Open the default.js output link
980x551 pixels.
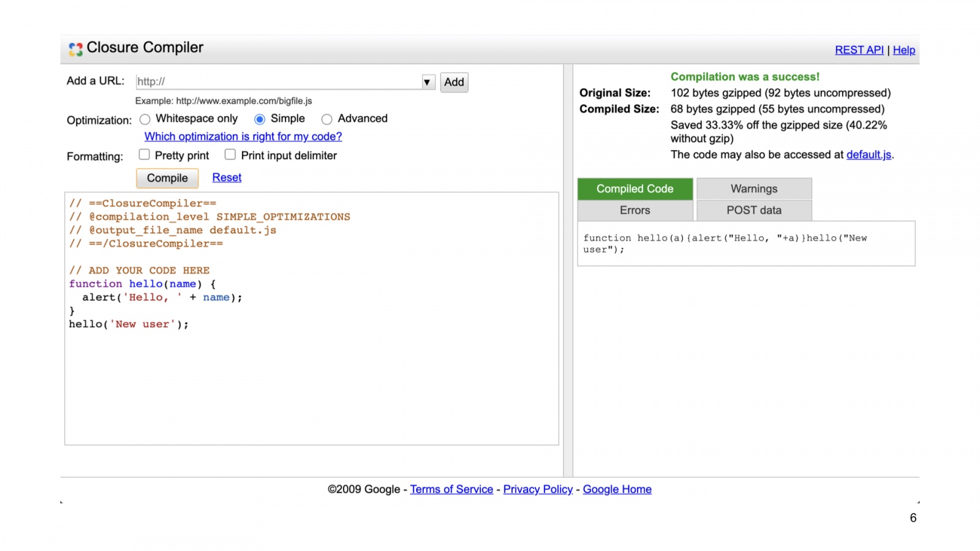pos(869,155)
